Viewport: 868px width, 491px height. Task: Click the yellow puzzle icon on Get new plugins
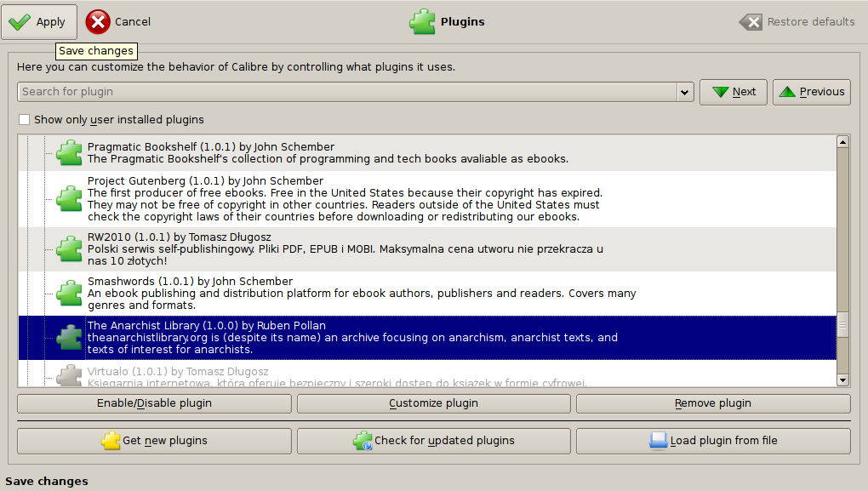tap(111, 441)
